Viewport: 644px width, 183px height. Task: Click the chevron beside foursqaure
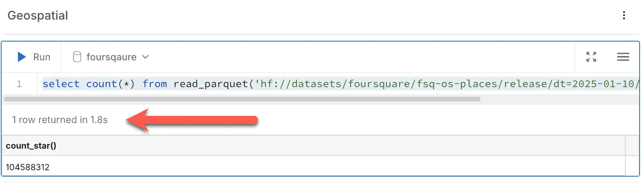click(146, 57)
